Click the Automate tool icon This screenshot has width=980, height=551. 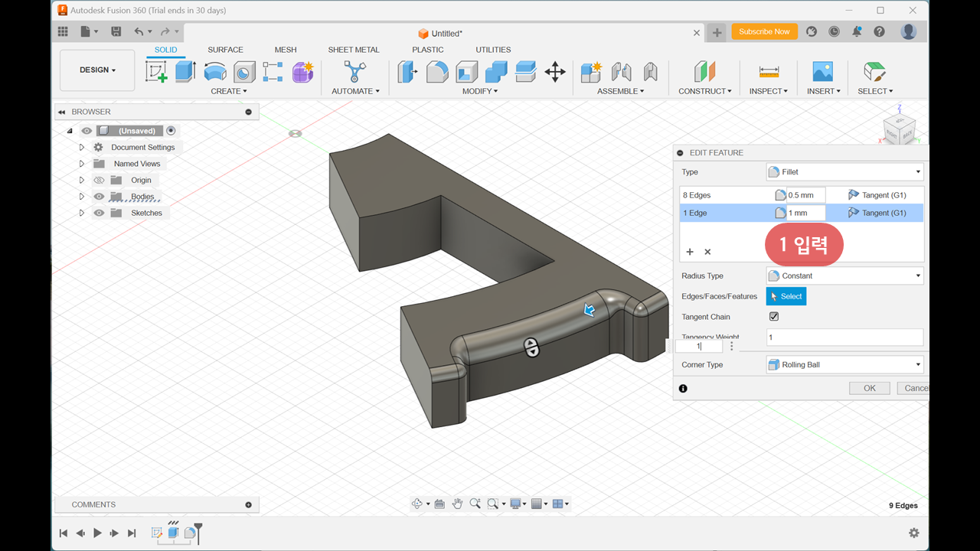[x=354, y=72]
